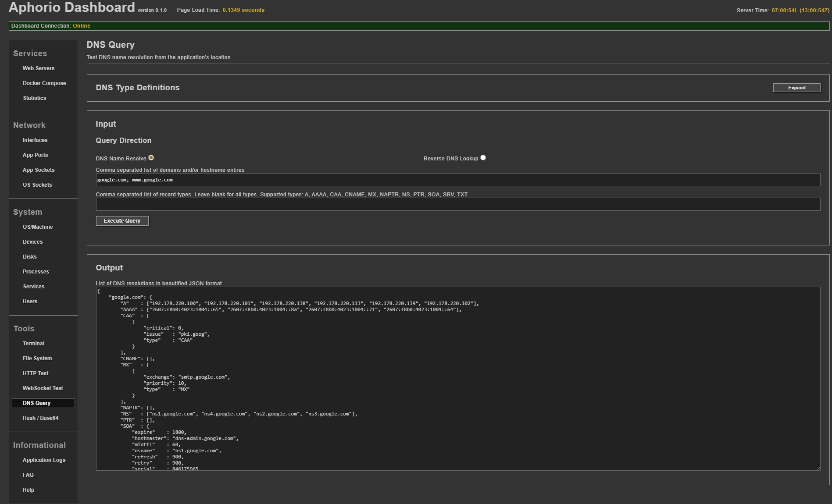Open OS Sockets in sidebar
This screenshot has width=832, height=504.
37,185
